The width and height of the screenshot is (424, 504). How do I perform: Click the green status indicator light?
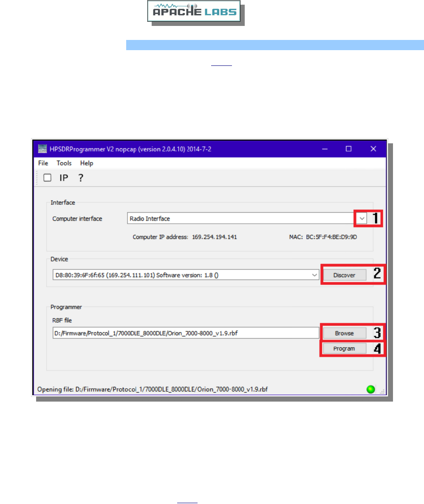click(370, 390)
